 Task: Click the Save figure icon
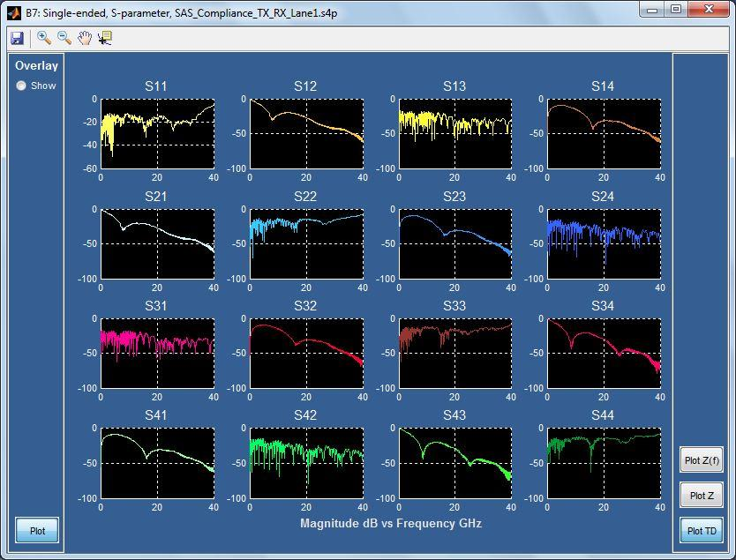[17, 38]
